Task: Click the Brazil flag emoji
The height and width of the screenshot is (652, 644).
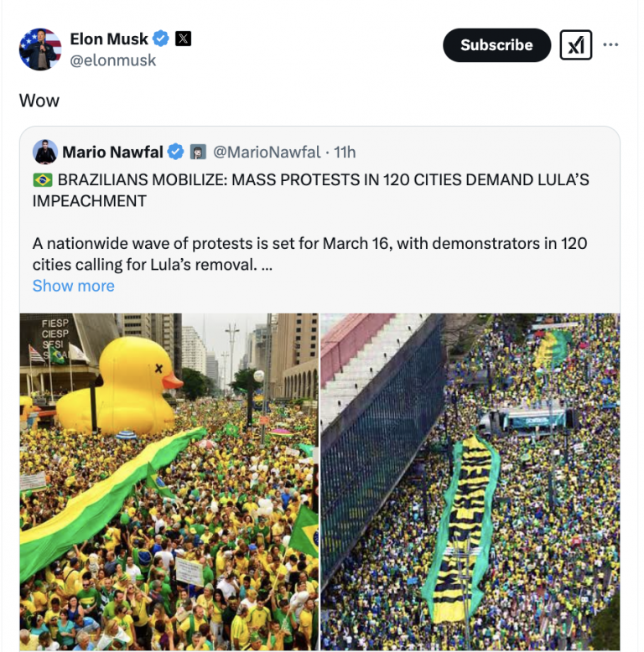Action: [x=43, y=179]
